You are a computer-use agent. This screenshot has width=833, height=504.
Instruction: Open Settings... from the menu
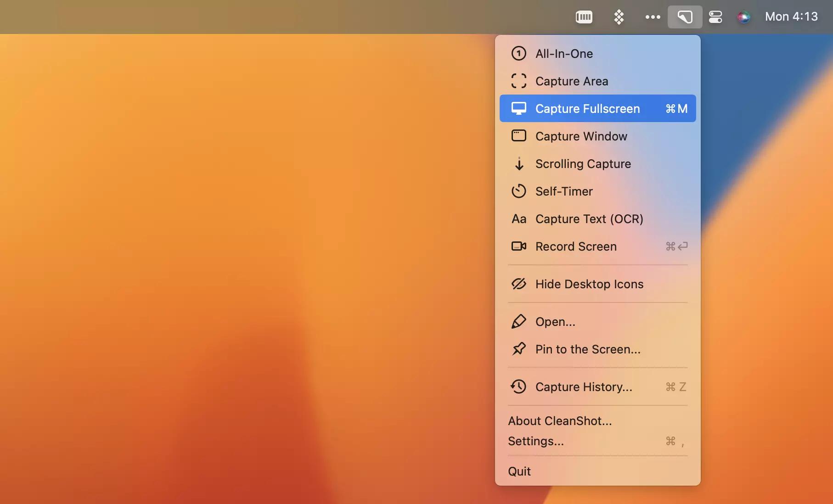point(598,441)
